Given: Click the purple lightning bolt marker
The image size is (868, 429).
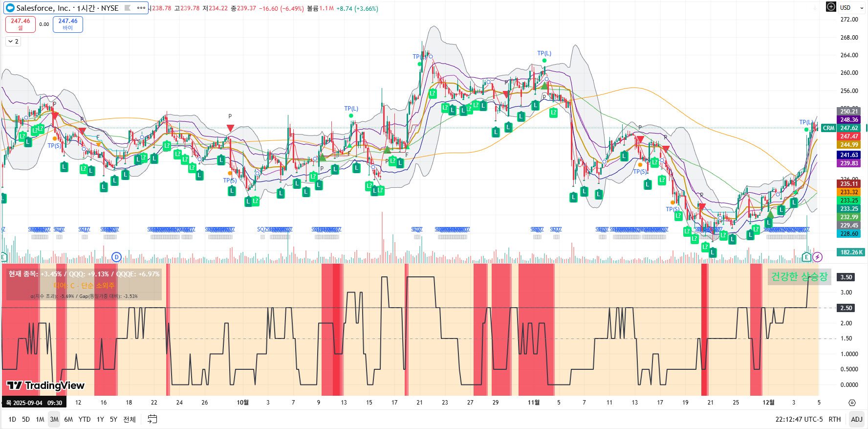Looking at the screenshot, I should click(x=817, y=257).
